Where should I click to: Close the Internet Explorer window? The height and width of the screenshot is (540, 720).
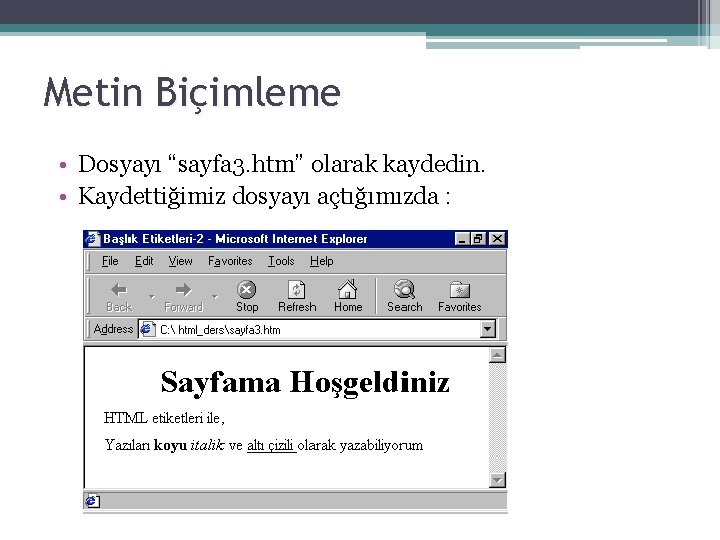(x=497, y=239)
